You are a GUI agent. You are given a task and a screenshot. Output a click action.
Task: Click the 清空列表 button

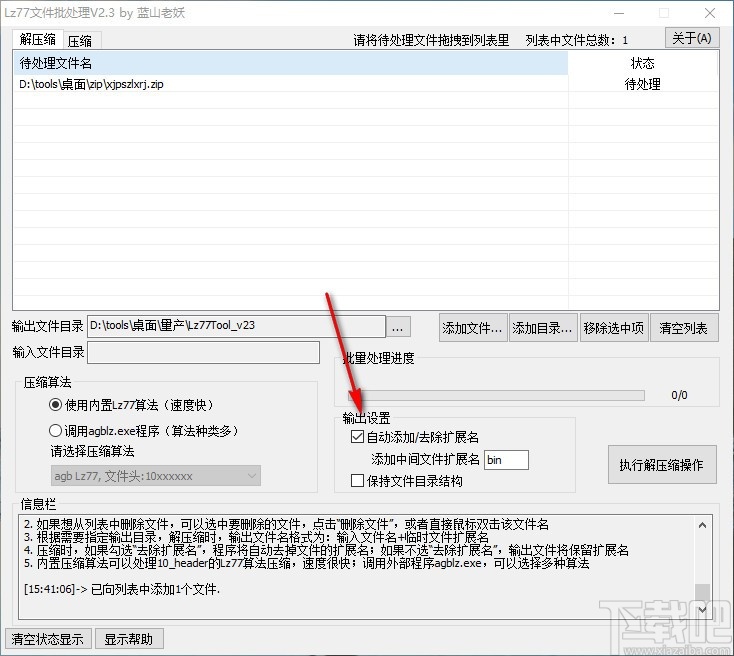coord(683,328)
